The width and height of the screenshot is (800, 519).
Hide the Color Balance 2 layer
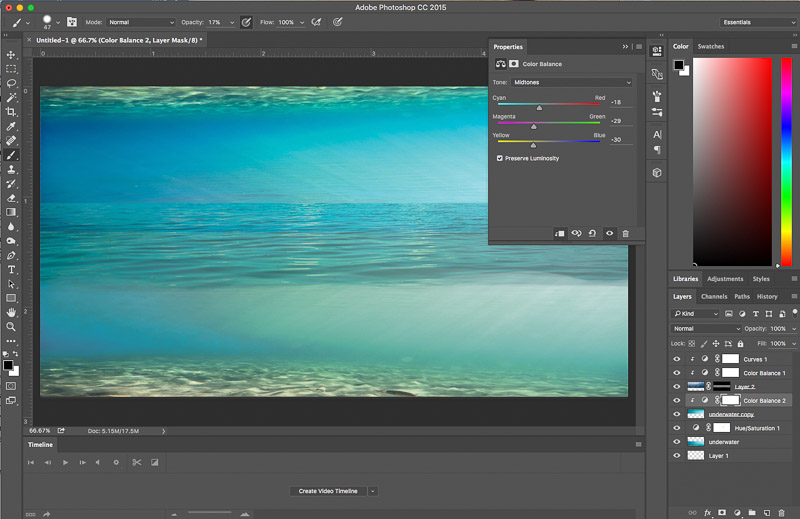tap(677, 400)
